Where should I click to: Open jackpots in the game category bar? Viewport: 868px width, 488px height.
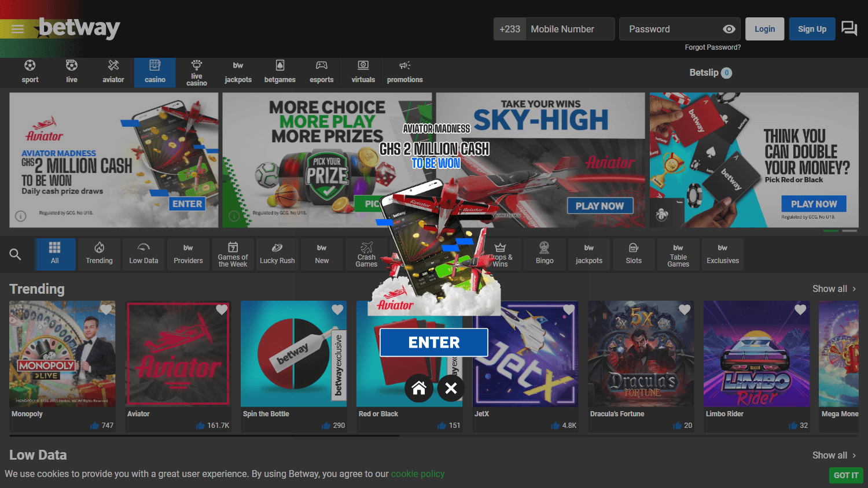(589, 254)
